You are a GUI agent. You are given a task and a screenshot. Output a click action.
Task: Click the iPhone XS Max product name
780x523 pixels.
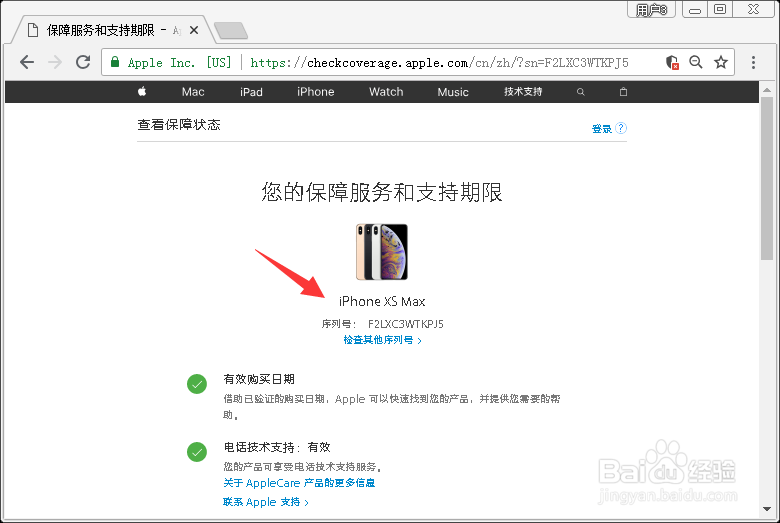click(x=382, y=302)
